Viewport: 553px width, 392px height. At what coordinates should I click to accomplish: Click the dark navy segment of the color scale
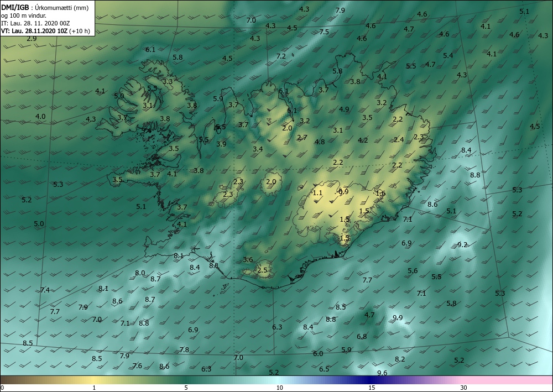pyautogui.click(x=368, y=380)
